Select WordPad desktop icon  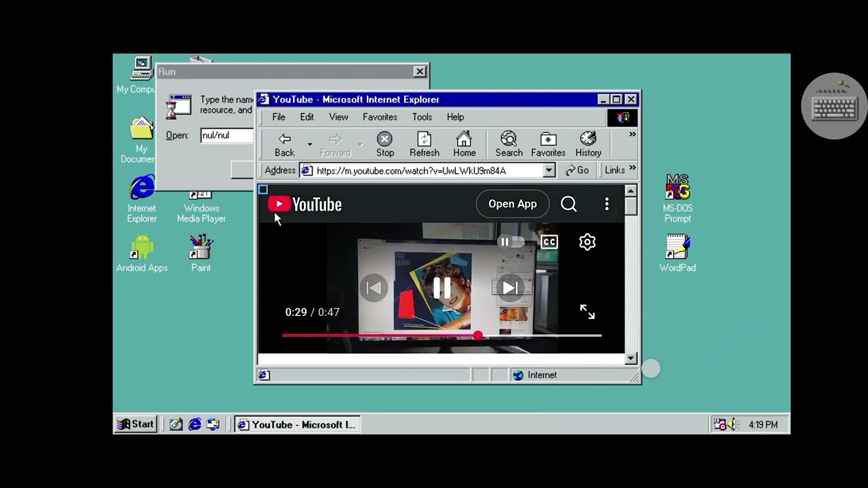677,253
